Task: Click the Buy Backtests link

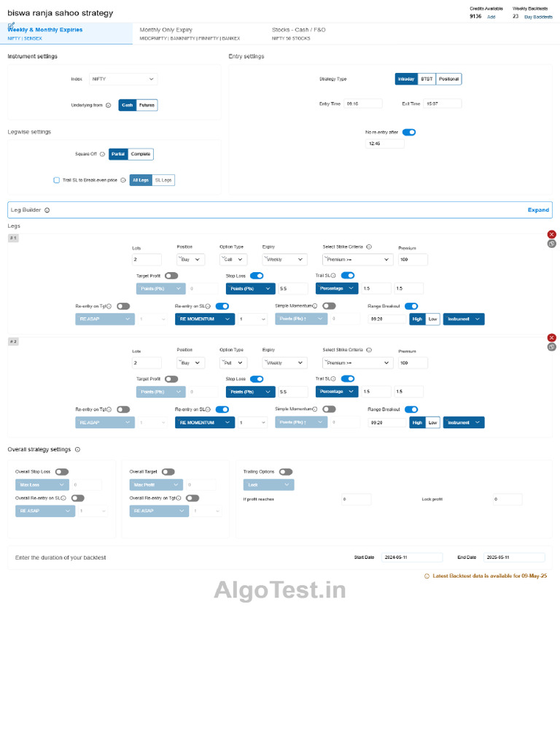Action: (x=538, y=17)
